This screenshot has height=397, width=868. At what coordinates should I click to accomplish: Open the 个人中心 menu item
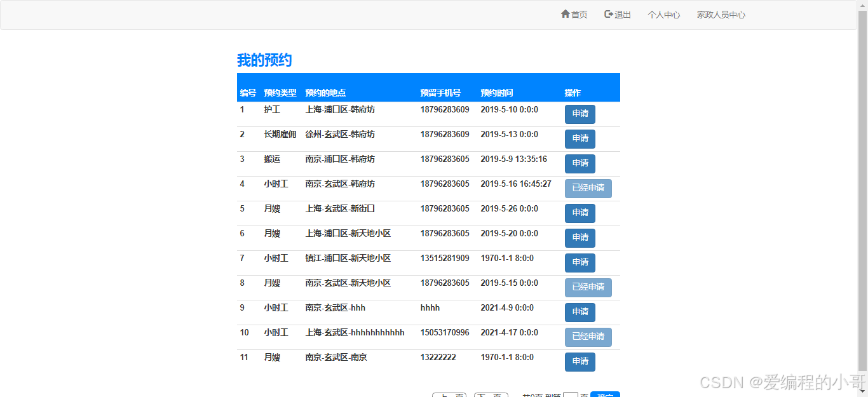pos(663,15)
